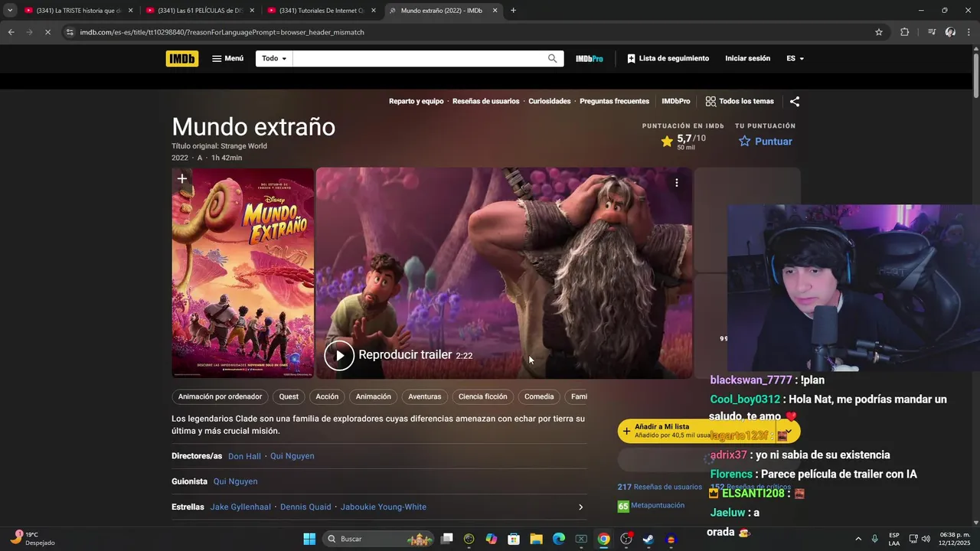
Task: Open Jake Gyllenhaal's page
Action: (240, 507)
